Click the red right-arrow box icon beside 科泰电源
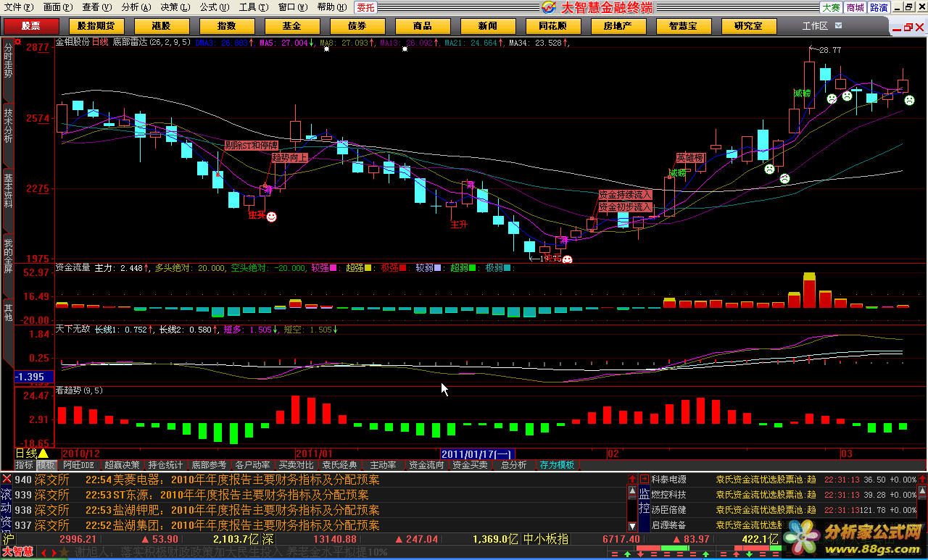This screenshot has width=928, height=560. click(644, 479)
